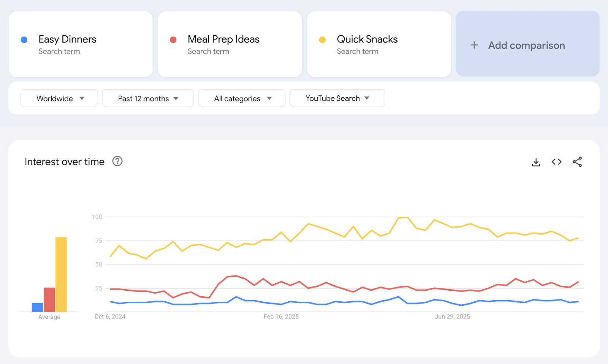Click the yellow dot beside Quick Snacks

[x=322, y=40]
